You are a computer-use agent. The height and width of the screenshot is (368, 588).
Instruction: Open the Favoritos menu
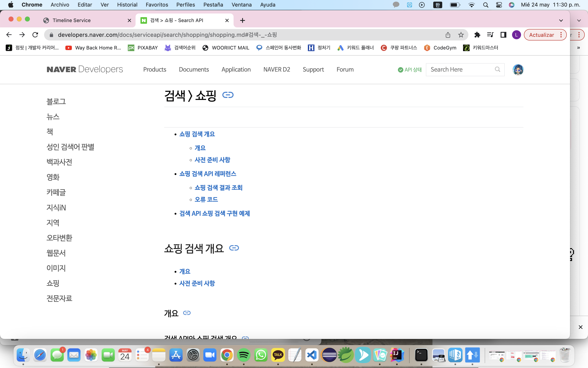pos(157,5)
